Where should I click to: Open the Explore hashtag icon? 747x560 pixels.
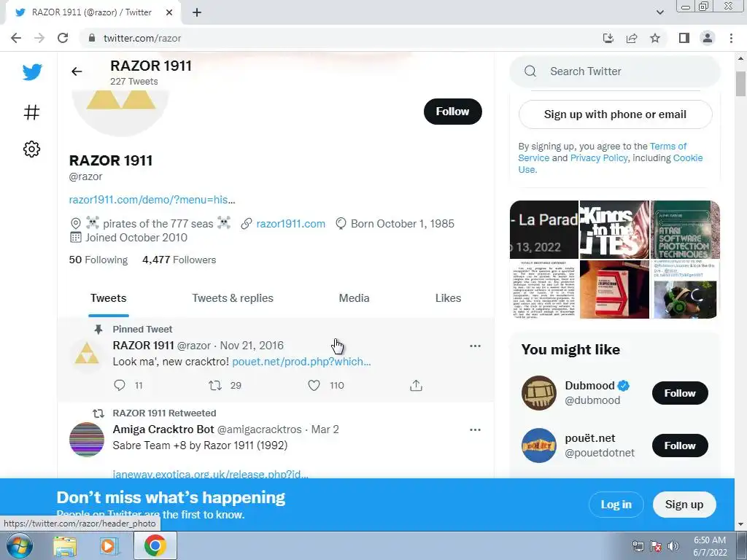click(x=31, y=112)
